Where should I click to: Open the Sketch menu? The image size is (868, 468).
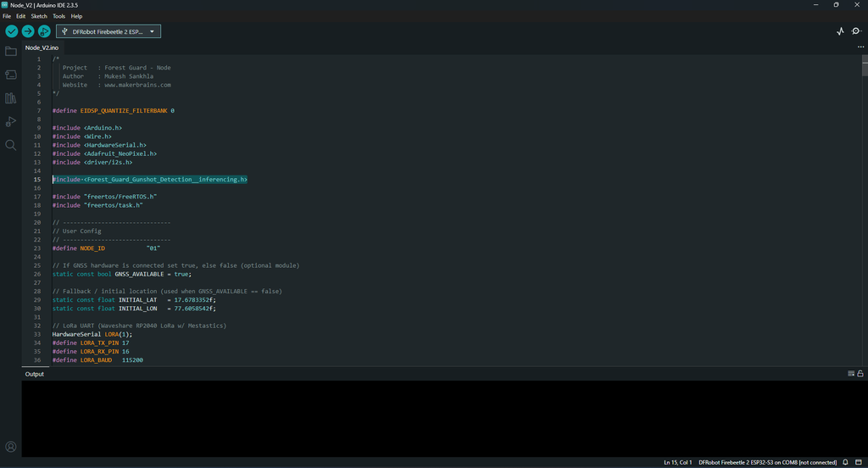click(x=39, y=16)
